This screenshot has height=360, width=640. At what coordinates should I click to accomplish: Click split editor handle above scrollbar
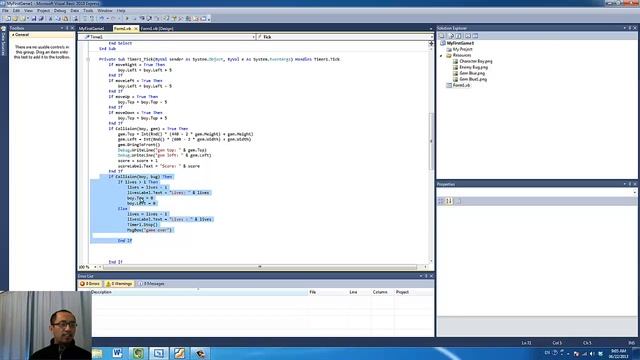click(431, 43)
